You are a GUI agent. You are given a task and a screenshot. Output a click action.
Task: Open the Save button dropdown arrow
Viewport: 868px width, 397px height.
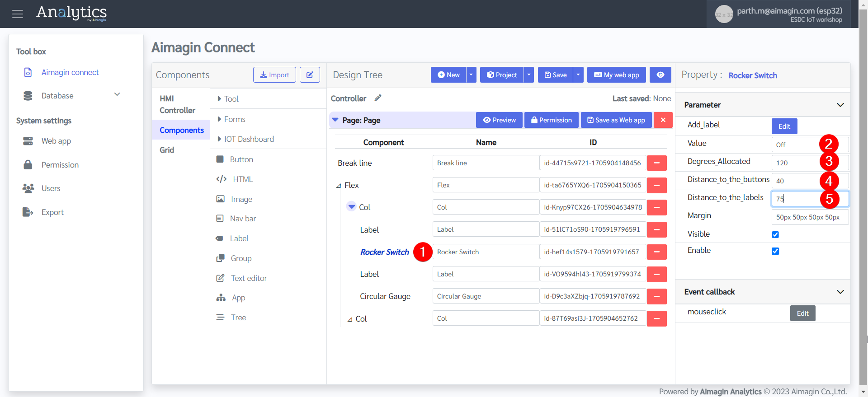pyautogui.click(x=578, y=75)
